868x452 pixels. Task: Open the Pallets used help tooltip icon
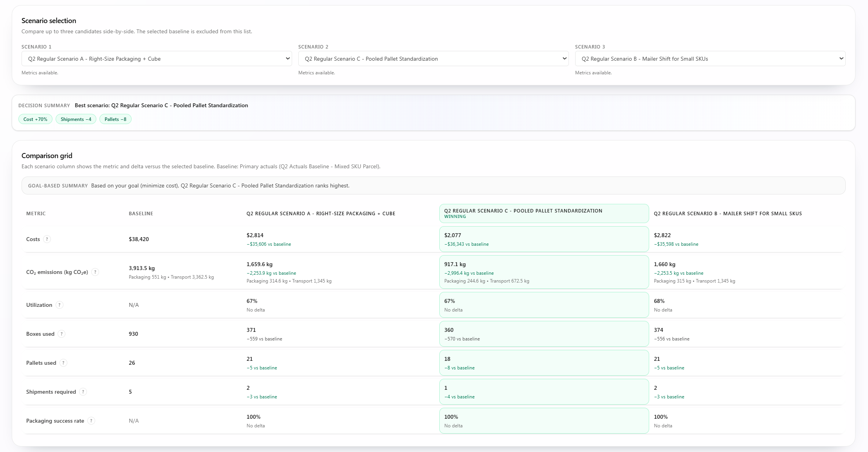coord(63,363)
